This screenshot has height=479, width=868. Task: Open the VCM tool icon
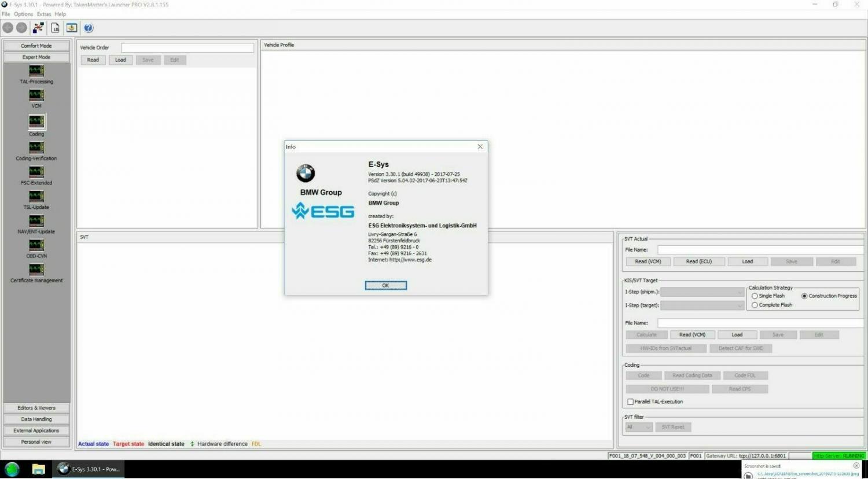tap(36, 95)
